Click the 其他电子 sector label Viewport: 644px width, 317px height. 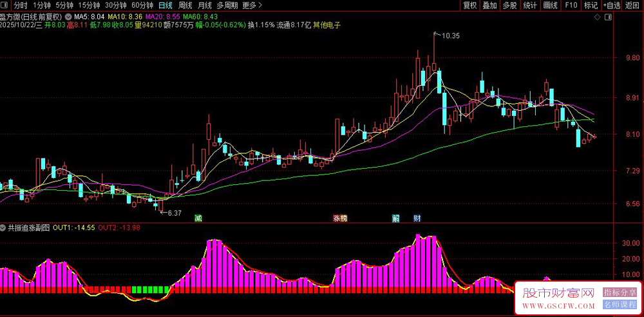point(327,25)
